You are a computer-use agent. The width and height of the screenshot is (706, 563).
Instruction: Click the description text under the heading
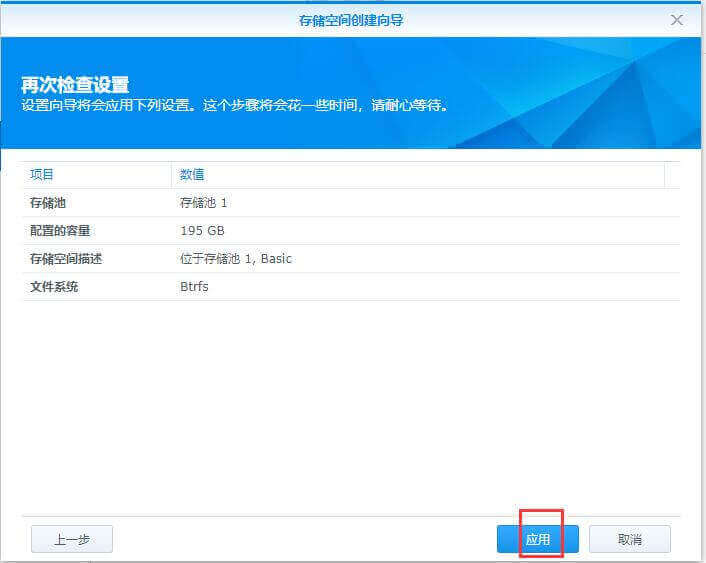pos(235,105)
